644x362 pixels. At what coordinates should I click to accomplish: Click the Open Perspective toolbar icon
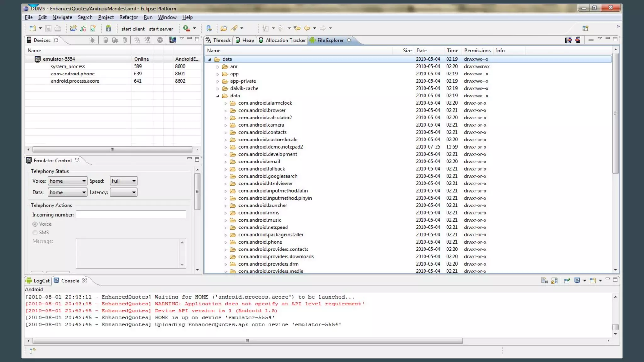585,29
